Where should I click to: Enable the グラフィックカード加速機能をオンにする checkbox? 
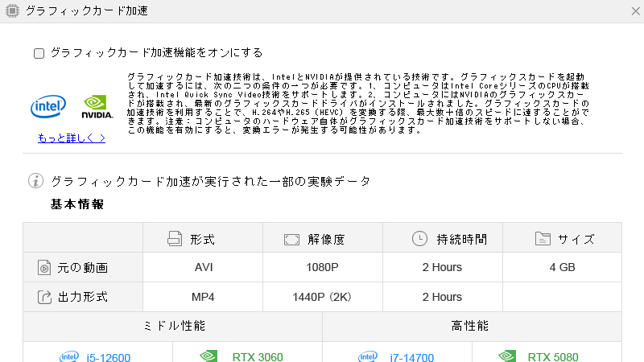[x=39, y=53]
